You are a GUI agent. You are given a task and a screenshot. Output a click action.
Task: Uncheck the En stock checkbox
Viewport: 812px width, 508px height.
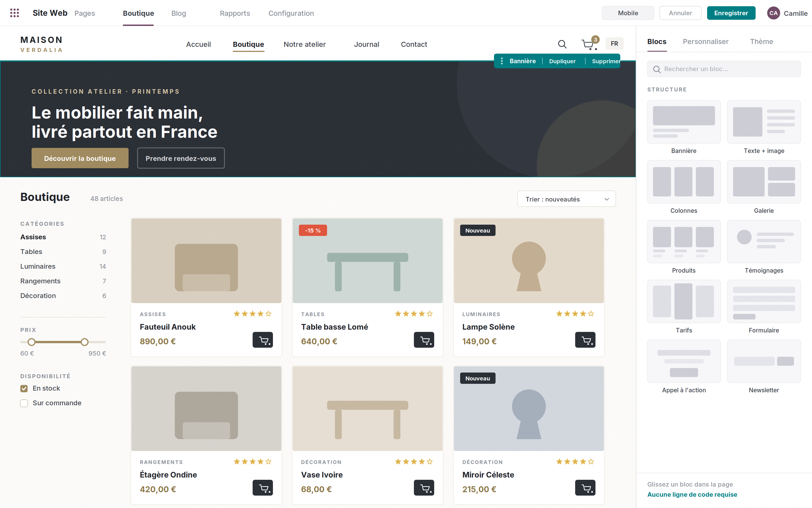pyautogui.click(x=24, y=388)
